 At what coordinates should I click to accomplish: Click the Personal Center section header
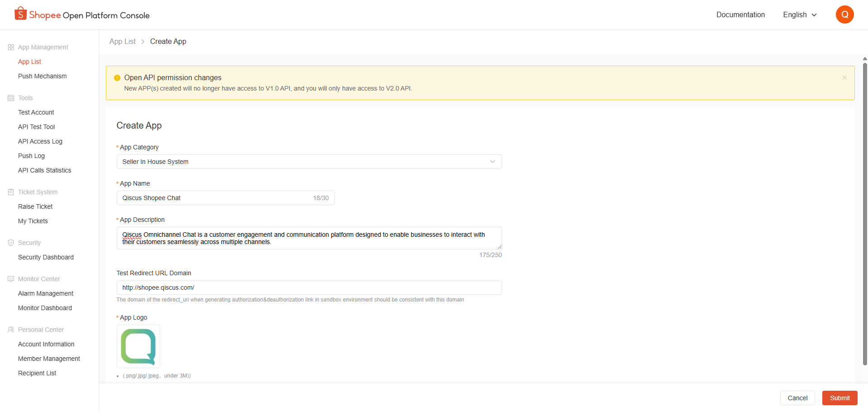pos(41,330)
